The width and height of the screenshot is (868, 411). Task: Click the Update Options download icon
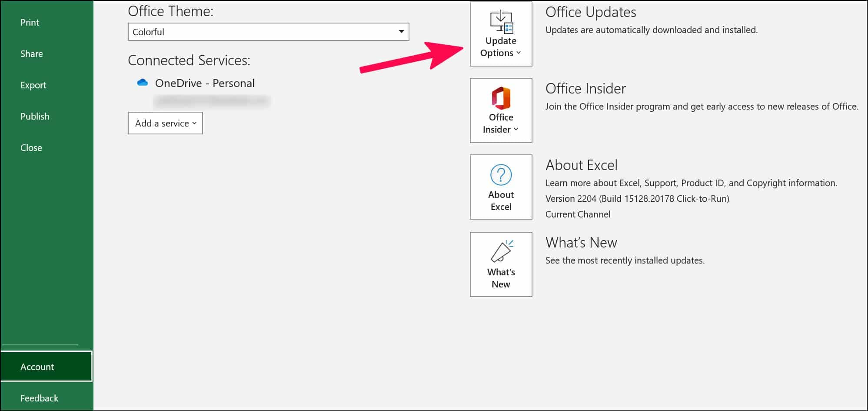click(x=501, y=22)
